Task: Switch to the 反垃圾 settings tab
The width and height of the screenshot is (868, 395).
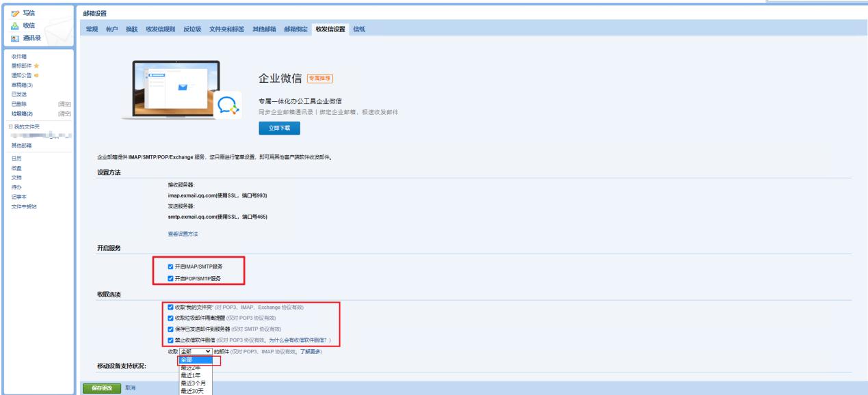Action: coord(192,29)
